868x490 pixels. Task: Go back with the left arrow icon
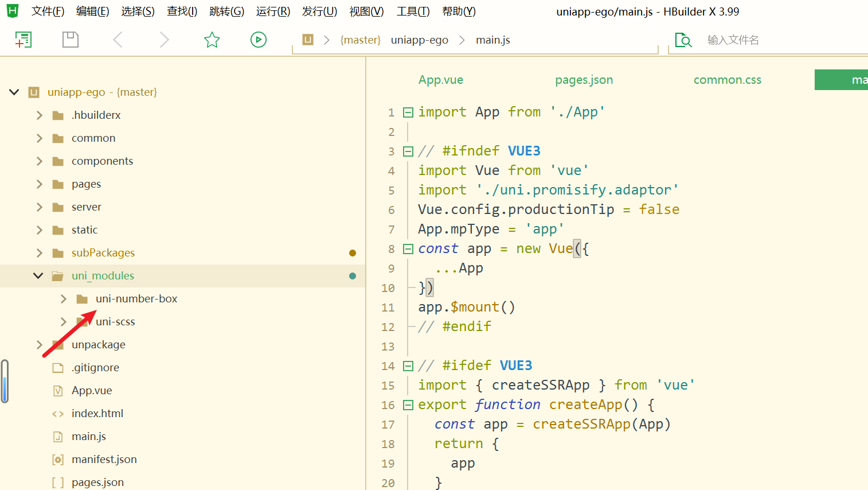pyautogui.click(x=118, y=40)
